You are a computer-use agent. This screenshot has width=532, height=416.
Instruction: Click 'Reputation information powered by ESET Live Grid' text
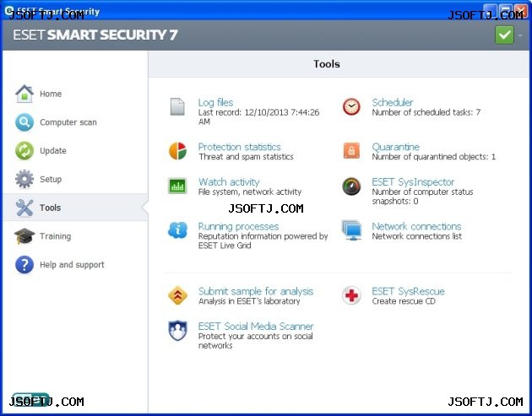pos(263,240)
